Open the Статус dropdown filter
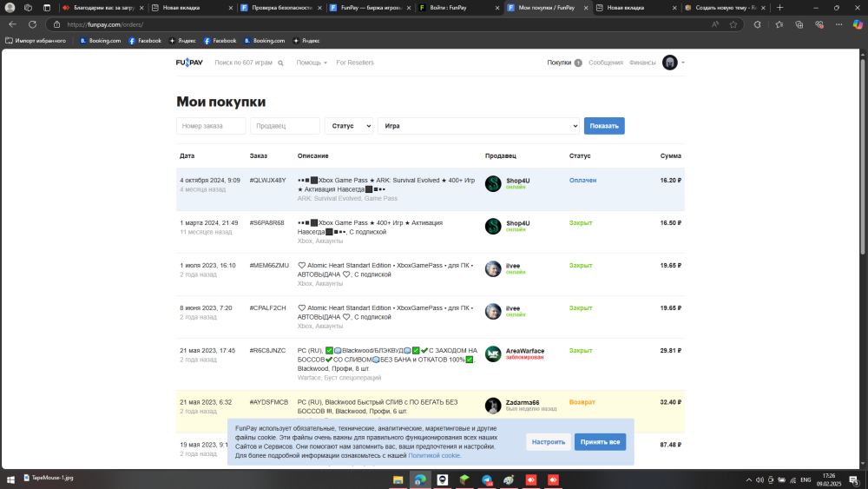Screen dimensions: 868x489 (349, 126)
